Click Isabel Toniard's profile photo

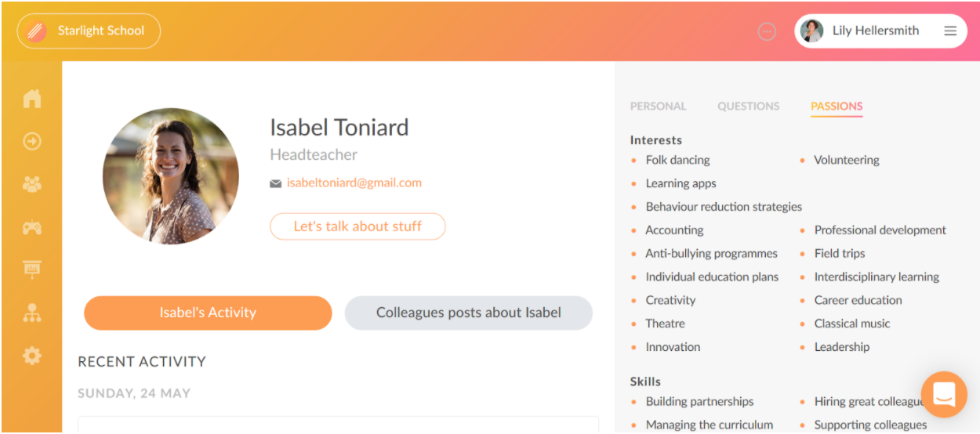point(171,176)
